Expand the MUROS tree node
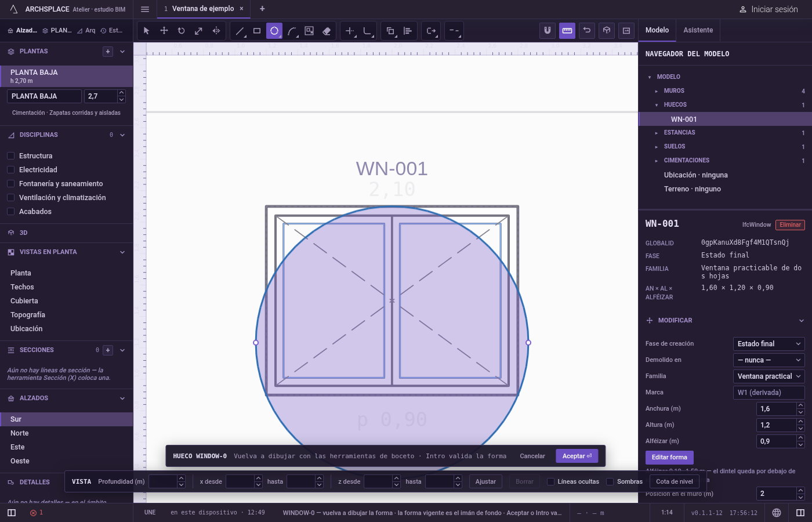Screen dimensions: 812x522 coord(657,91)
